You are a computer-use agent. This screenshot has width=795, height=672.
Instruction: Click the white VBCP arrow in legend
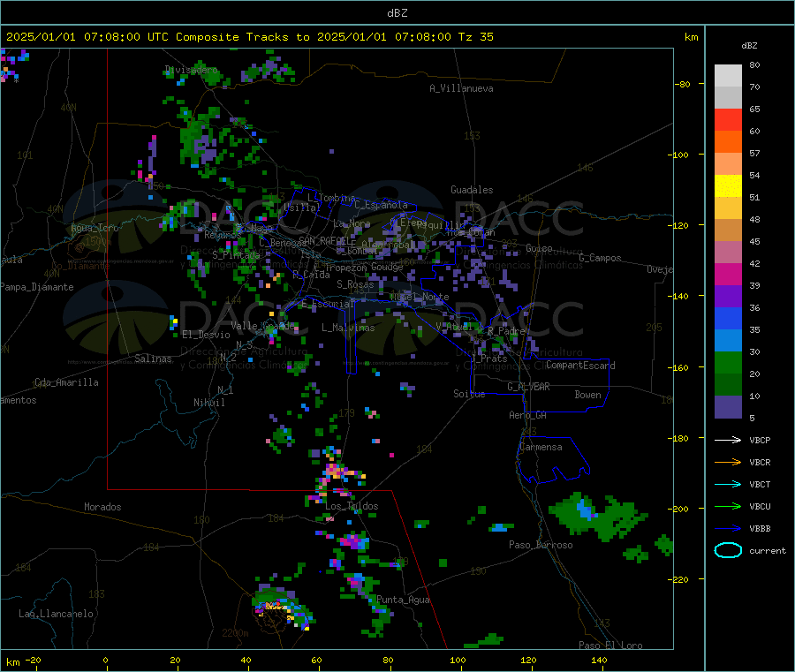pos(728,440)
